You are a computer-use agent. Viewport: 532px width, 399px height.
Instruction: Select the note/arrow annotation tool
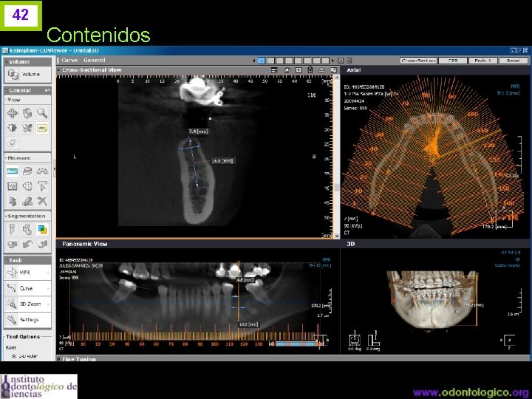click(42, 186)
